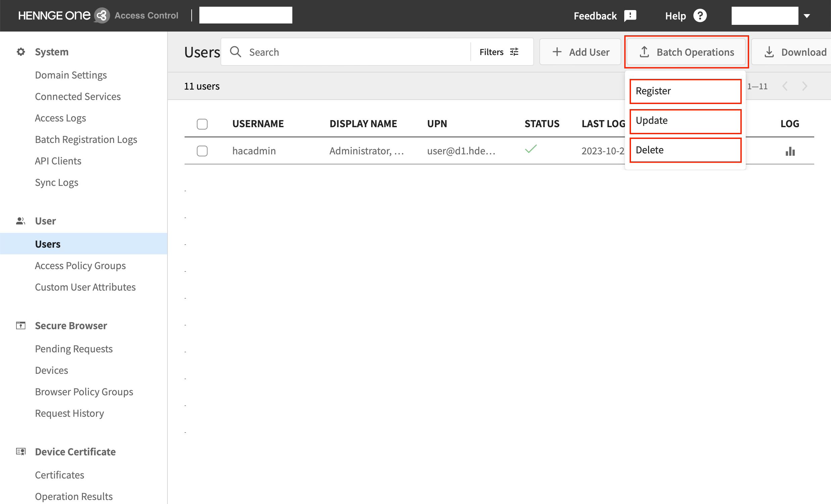This screenshot has width=831, height=504.
Task: Open the Filters dropdown
Action: pos(499,52)
